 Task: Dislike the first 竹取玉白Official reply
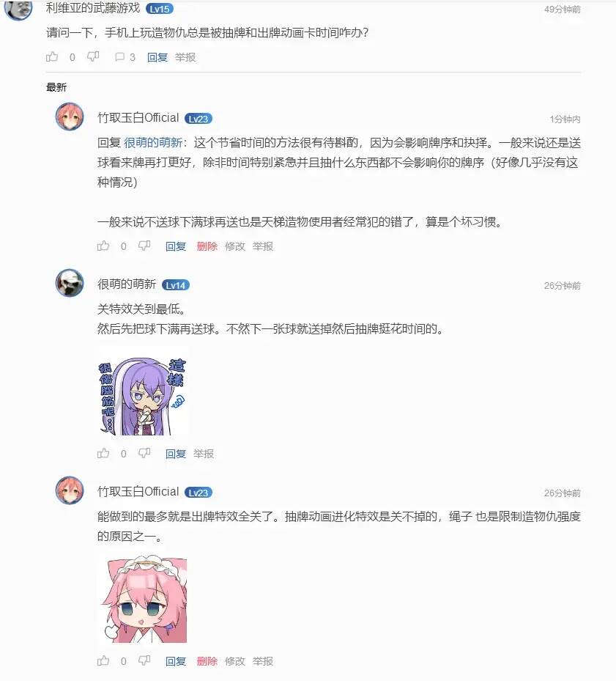point(144,246)
